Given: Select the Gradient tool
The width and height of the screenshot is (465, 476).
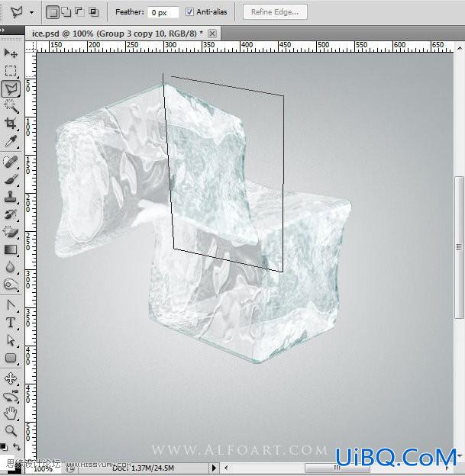Looking at the screenshot, I should [x=11, y=249].
